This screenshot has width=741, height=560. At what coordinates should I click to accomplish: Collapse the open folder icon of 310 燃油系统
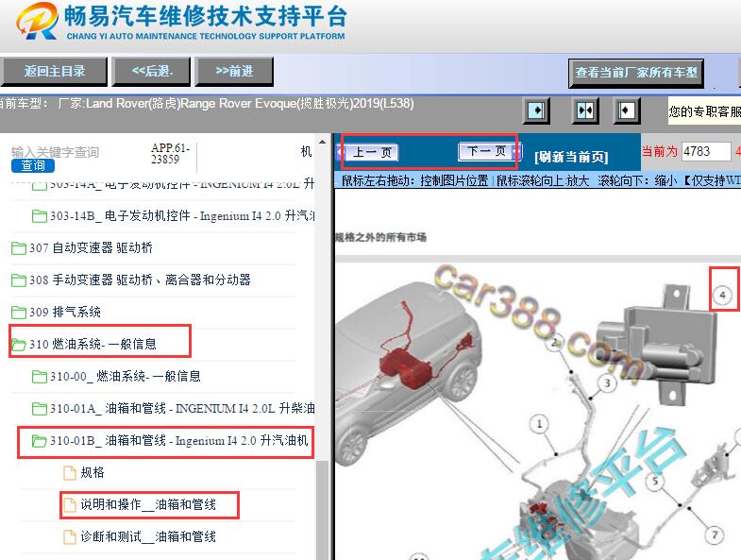(19, 345)
